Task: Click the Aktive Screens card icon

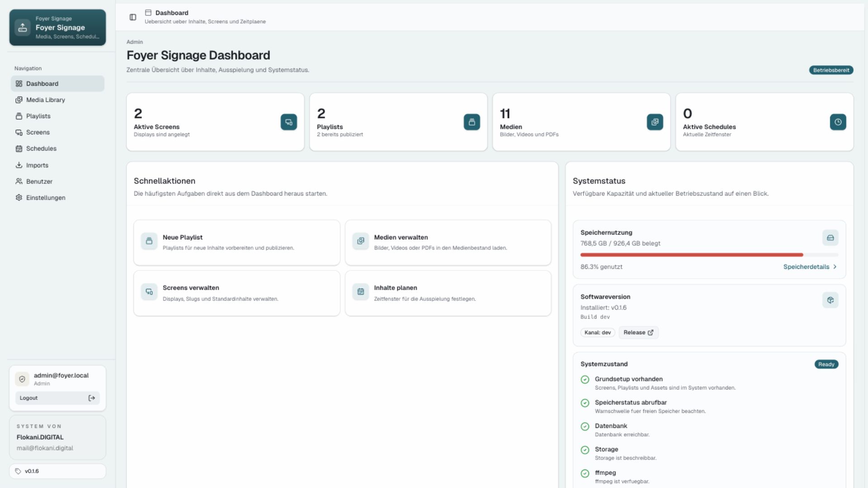Action: tap(289, 122)
